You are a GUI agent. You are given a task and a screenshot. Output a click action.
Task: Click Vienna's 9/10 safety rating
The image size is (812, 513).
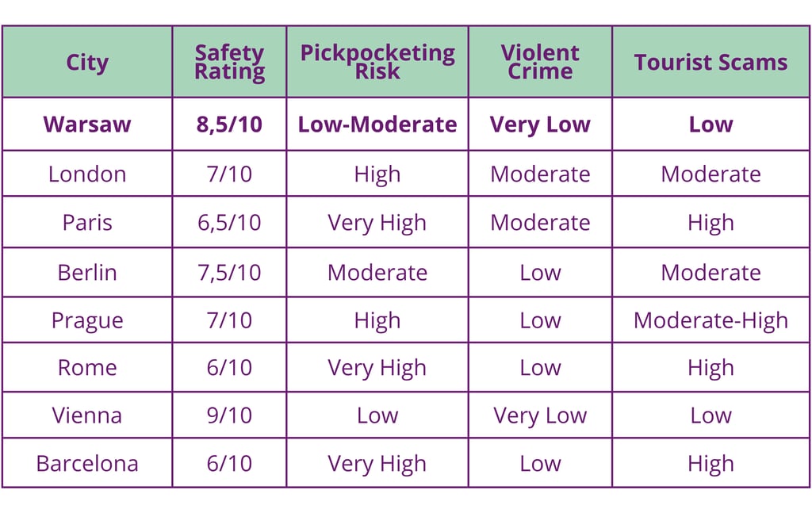pos(229,415)
